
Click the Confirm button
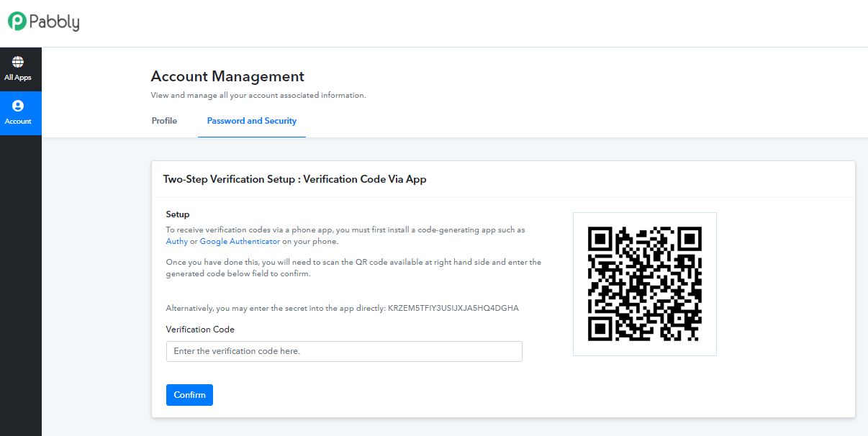(189, 395)
